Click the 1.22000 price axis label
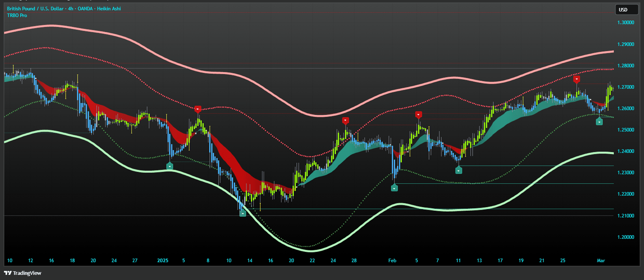Screen dimensions: 644x280 [626, 194]
